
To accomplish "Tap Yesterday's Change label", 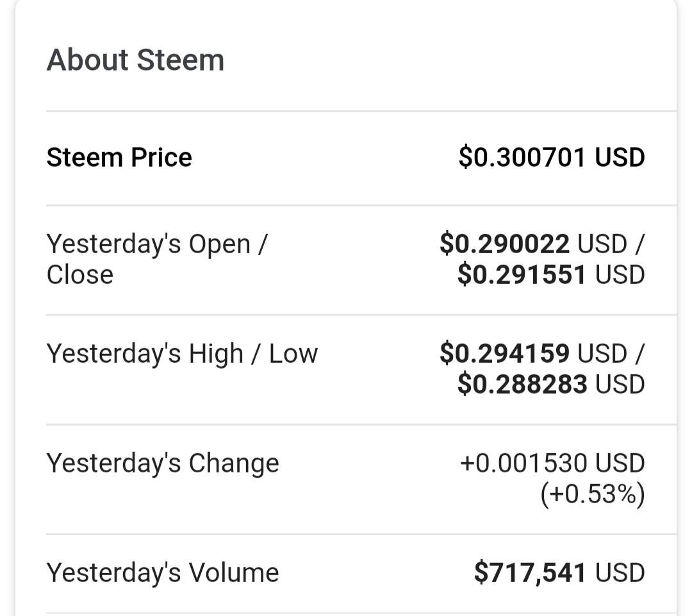I will tap(163, 463).
